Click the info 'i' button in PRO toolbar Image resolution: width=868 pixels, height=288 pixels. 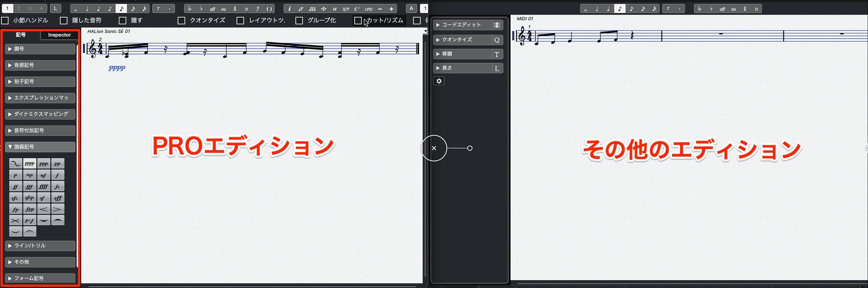pyautogui.click(x=289, y=9)
